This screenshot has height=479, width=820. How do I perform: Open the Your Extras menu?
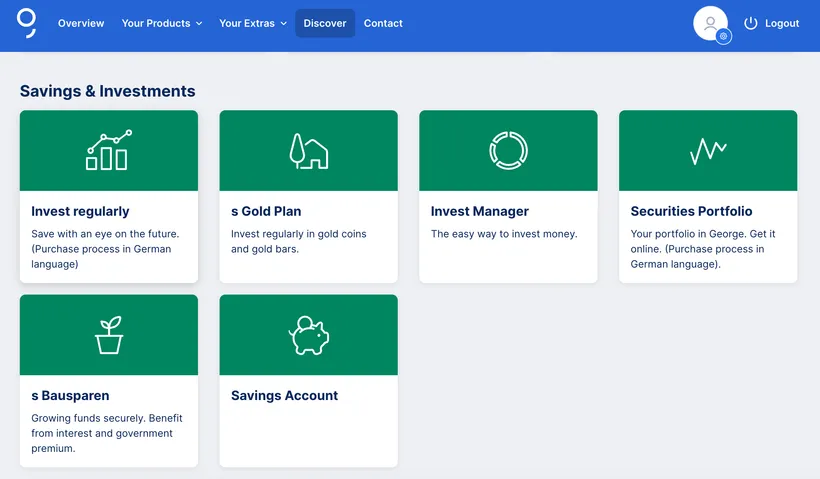[x=253, y=23]
